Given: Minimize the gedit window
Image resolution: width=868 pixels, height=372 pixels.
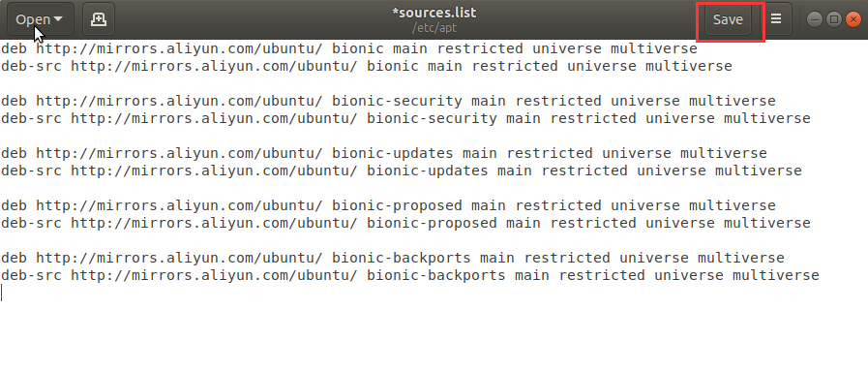Looking at the screenshot, I should point(814,20).
